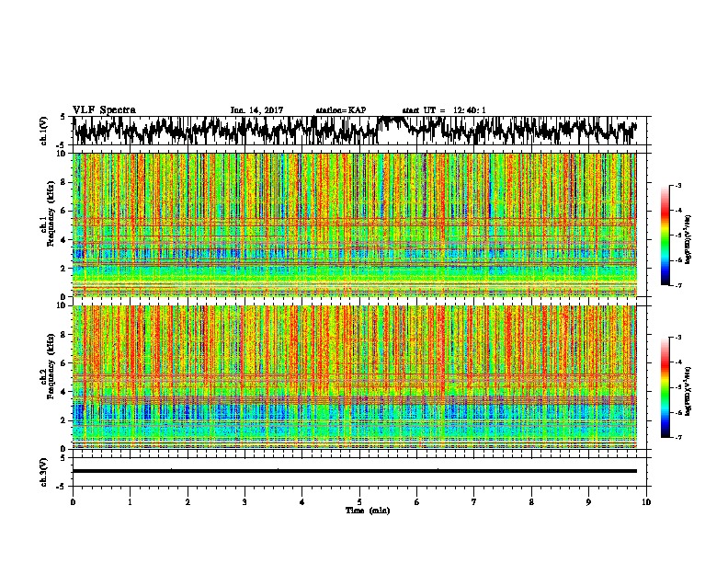Click the "ch.1(V)" waveform axis label
This screenshot has width=728, height=563.
[x=44, y=131]
